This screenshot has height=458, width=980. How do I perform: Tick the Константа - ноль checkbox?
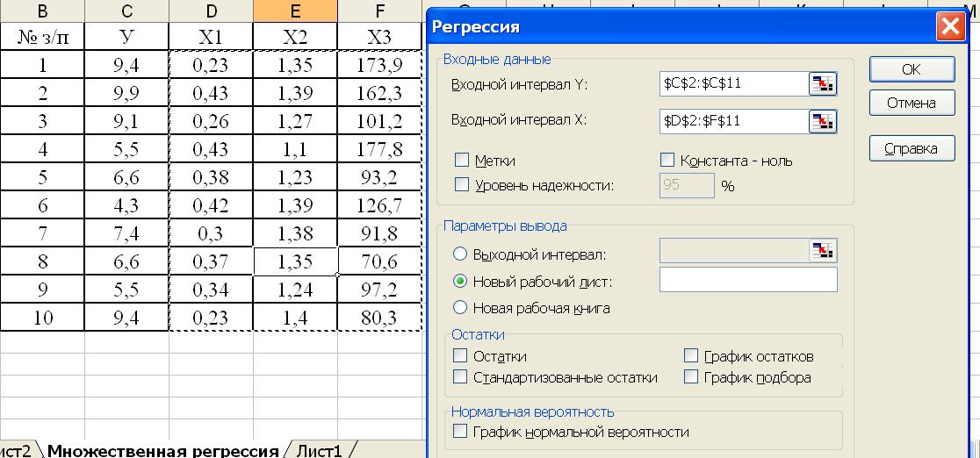pos(667,160)
